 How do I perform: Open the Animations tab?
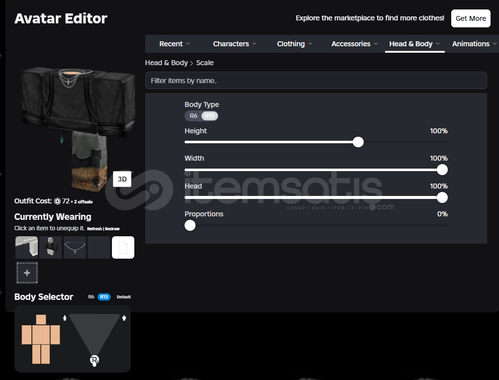click(x=471, y=44)
